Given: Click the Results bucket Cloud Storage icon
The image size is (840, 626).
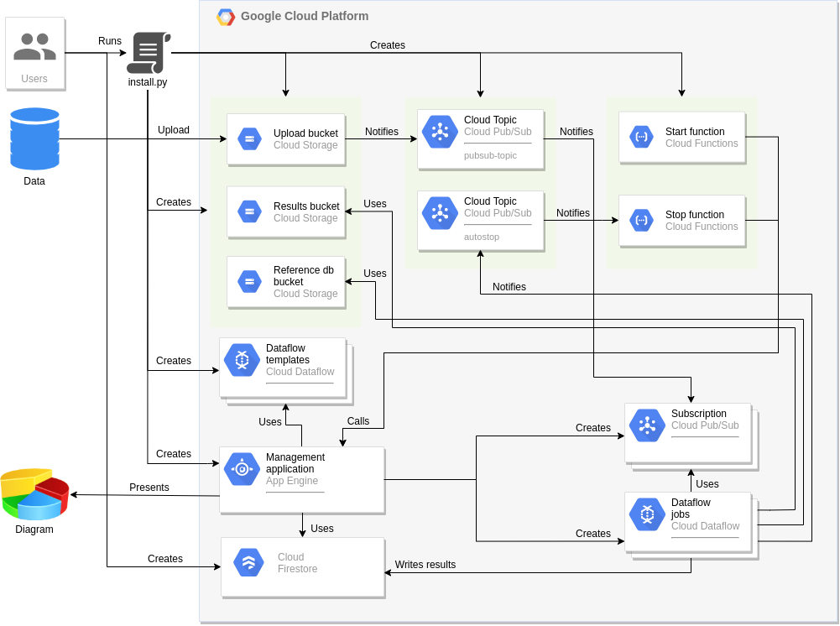Looking at the screenshot, I should 249,211.
